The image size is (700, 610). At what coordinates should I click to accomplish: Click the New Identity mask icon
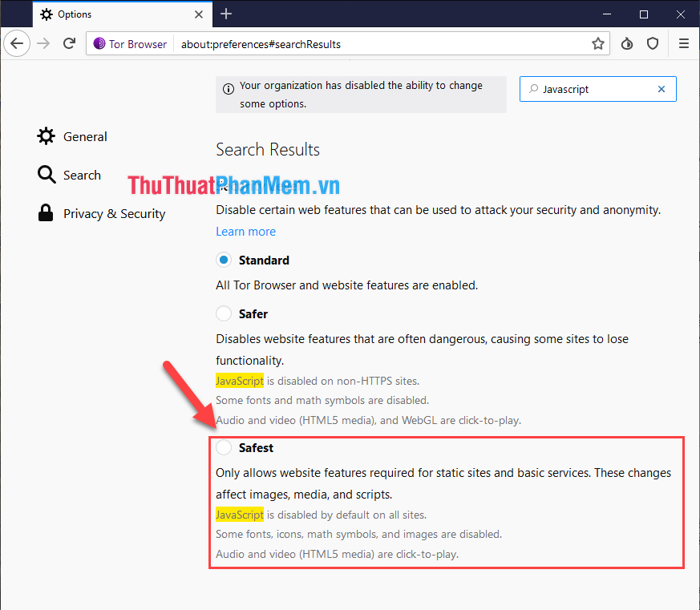coord(627,43)
